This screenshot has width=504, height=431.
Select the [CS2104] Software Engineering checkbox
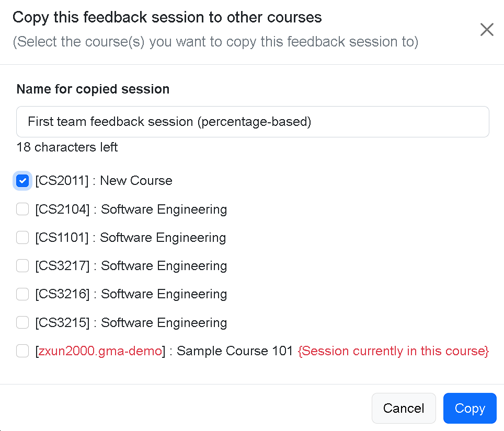(x=22, y=209)
